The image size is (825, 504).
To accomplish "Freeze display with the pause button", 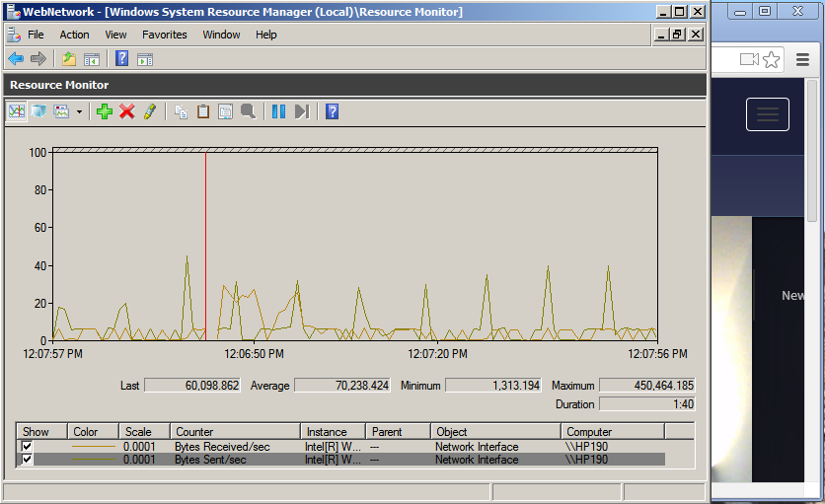I will click(278, 111).
